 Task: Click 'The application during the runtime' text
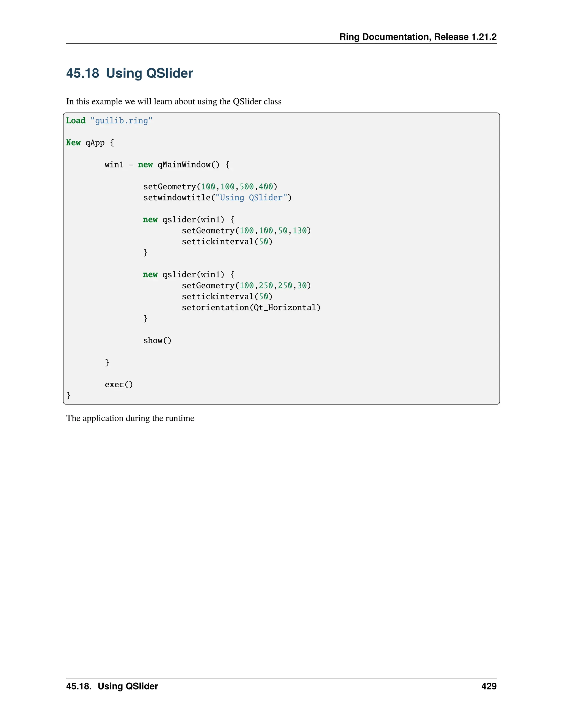point(130,418)
